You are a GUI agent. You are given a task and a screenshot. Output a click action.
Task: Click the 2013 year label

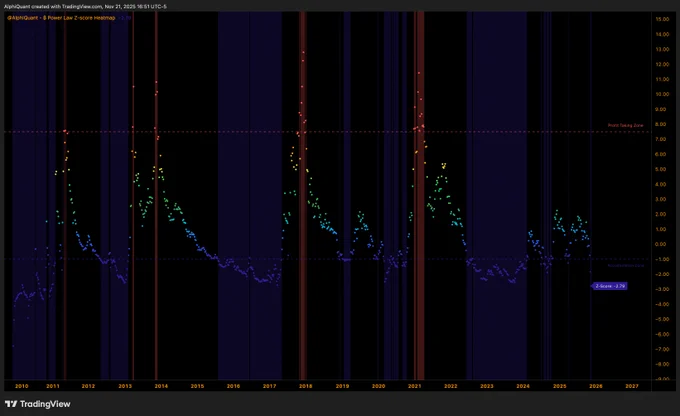click(x=125, y=386)
